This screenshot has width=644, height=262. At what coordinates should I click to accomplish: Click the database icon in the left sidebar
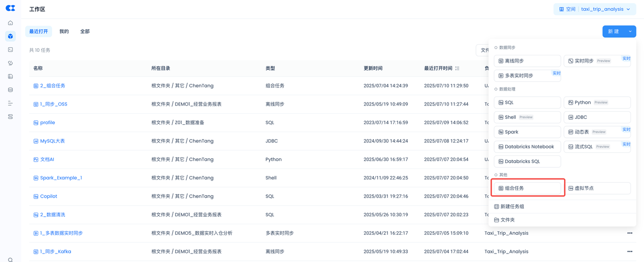[10, 90]
